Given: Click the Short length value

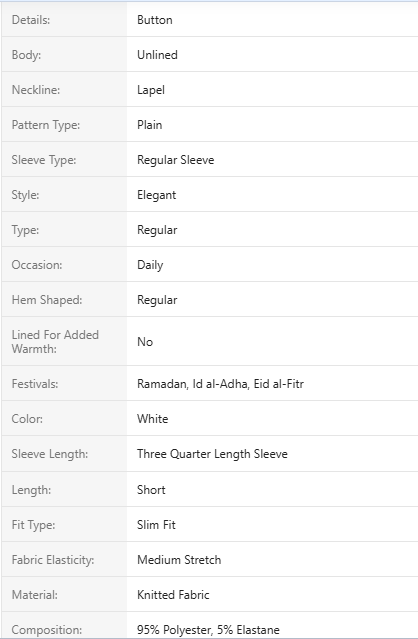Looking at the screenshot, I should tap(151, 489).
